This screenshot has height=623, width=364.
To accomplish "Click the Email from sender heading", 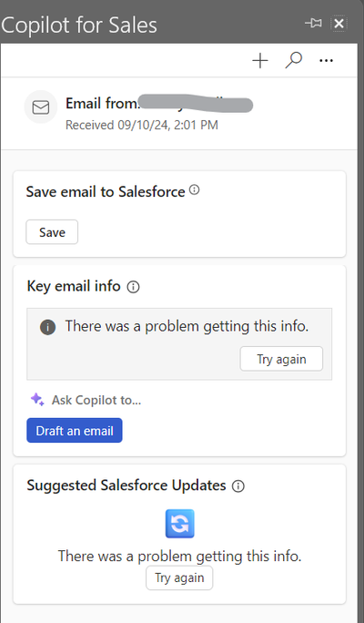I will point(159,104).
